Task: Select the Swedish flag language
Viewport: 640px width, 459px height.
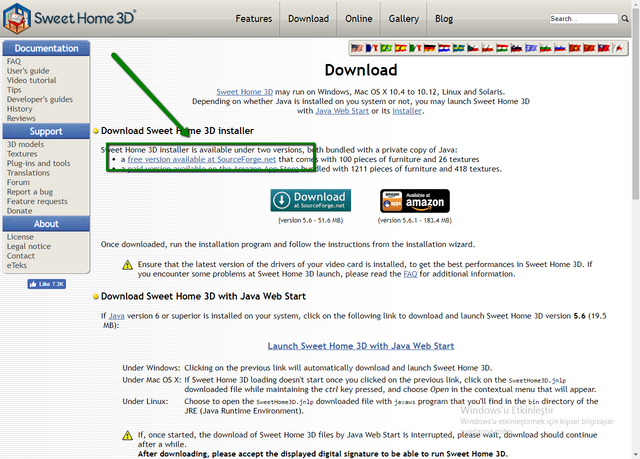Action: pyautogui.click(x=458, y=48)
